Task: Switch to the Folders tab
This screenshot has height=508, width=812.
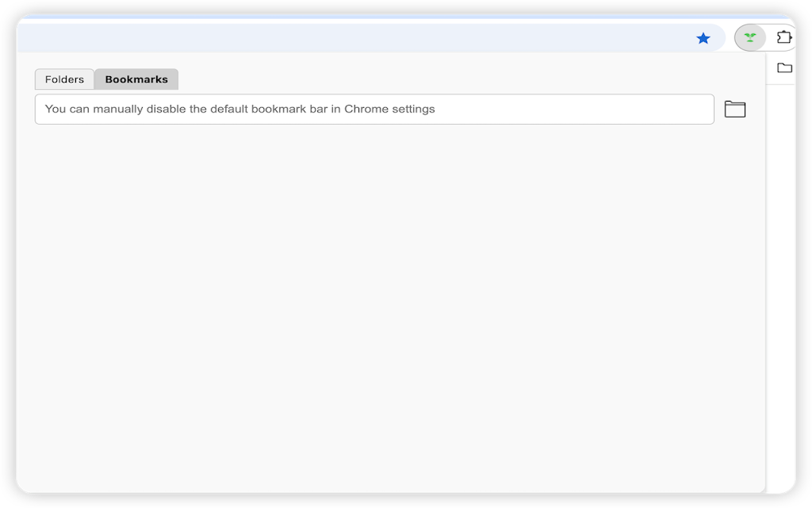Action: pos(64,79)
